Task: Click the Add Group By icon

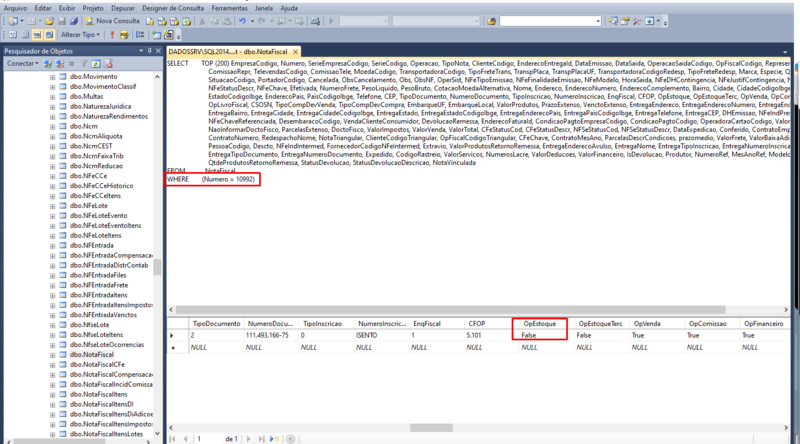Action: (x=140, y=35)
